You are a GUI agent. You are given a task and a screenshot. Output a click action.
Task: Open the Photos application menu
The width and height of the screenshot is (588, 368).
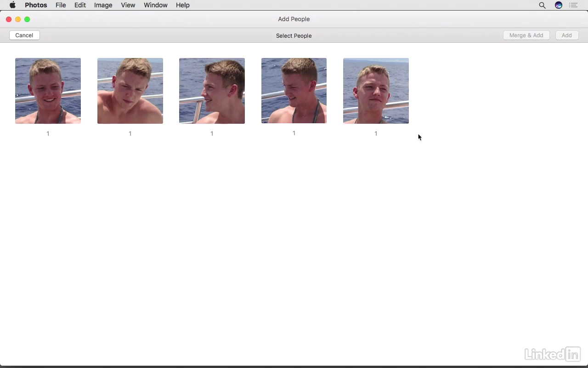coord(36,5)
